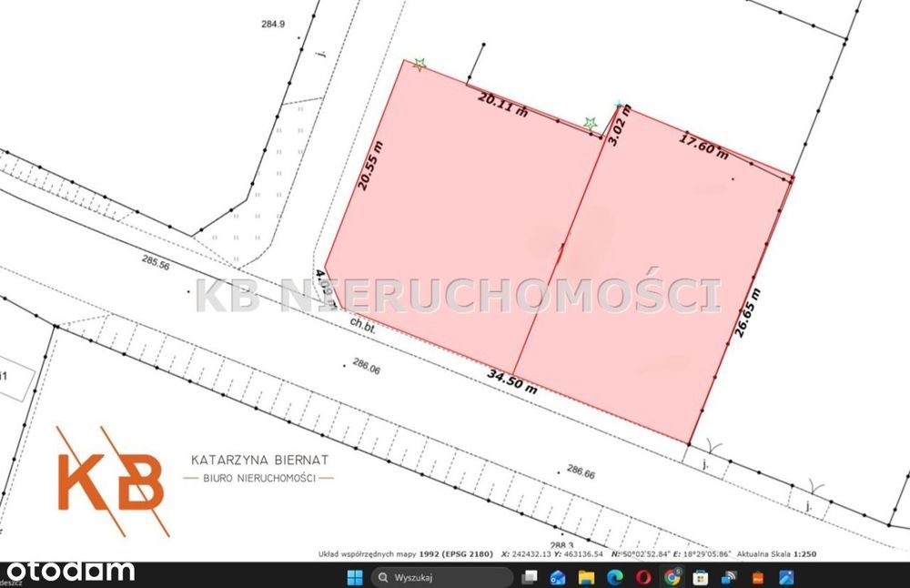Open the network devices taskbar icon
The height and width of the screenshot is (588, 910).
click(729, 577)
